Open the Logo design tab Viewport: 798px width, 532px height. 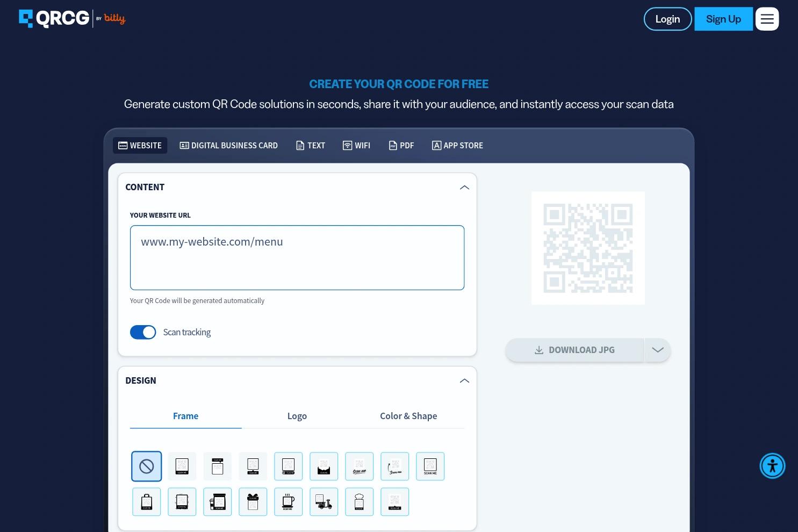point(297,416)
